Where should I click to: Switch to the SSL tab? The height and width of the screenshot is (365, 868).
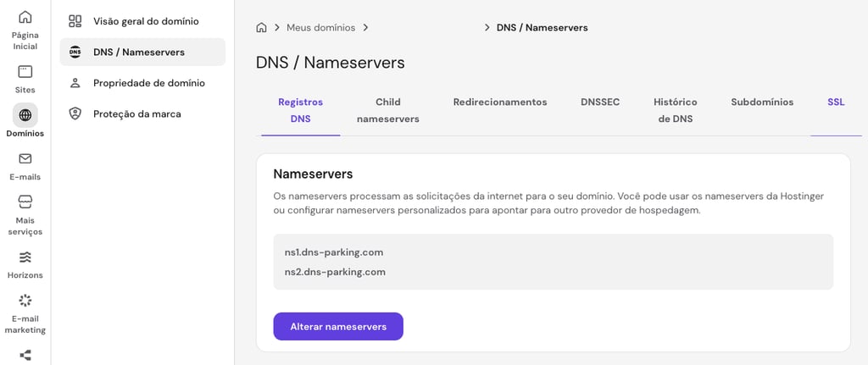(x=836, y=102)
